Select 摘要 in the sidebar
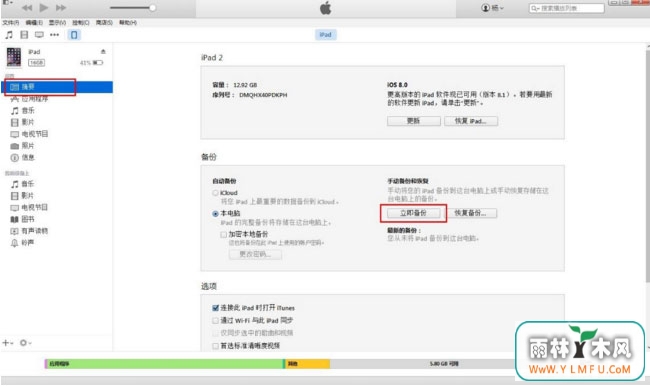Image resolution: width=650 pixels, height=386 pixels. click(57, 87)
